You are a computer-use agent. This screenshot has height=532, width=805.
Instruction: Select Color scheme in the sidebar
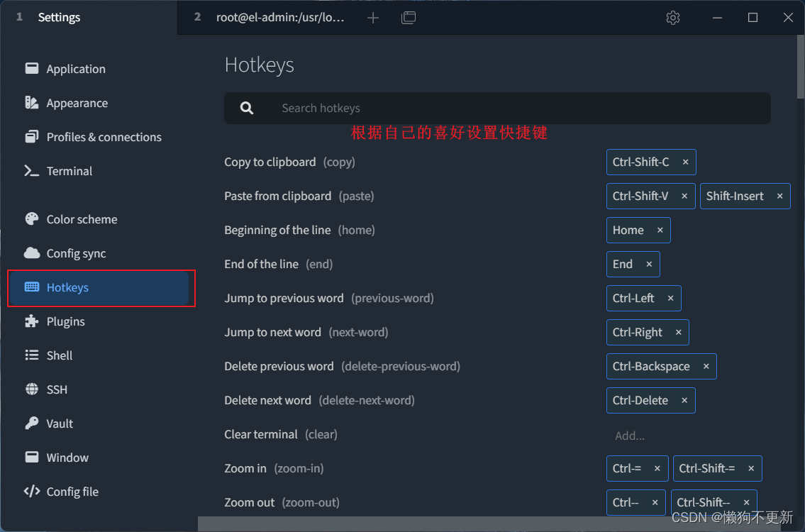(98, 219)
